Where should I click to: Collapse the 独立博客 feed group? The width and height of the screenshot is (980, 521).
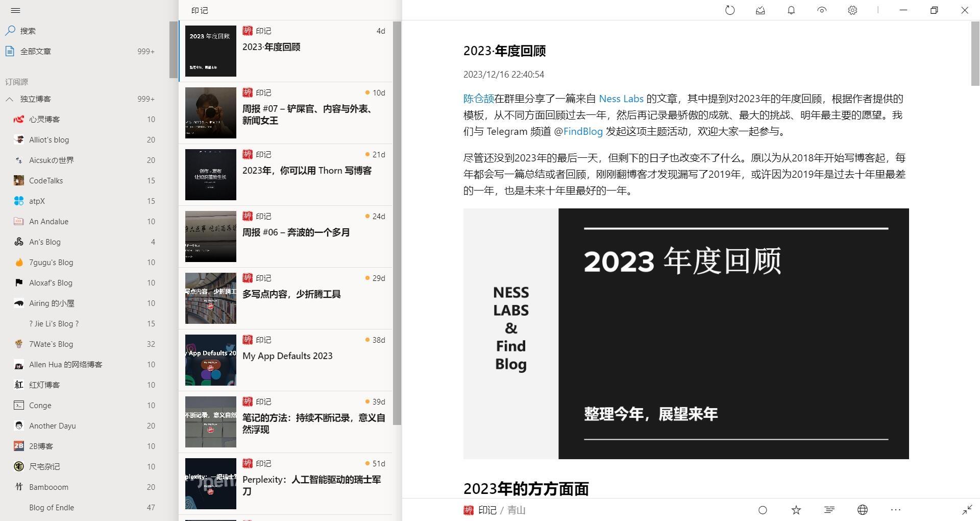(x=10, y=99)
